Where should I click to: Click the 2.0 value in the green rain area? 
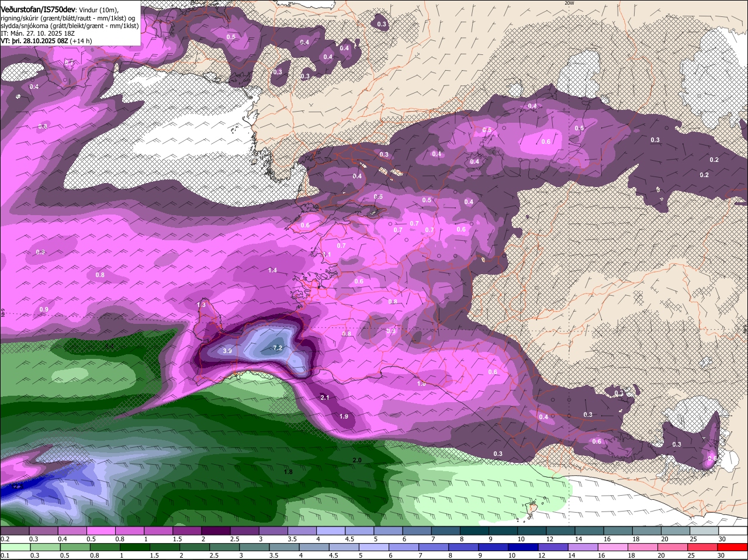click(x=357, y=461)
